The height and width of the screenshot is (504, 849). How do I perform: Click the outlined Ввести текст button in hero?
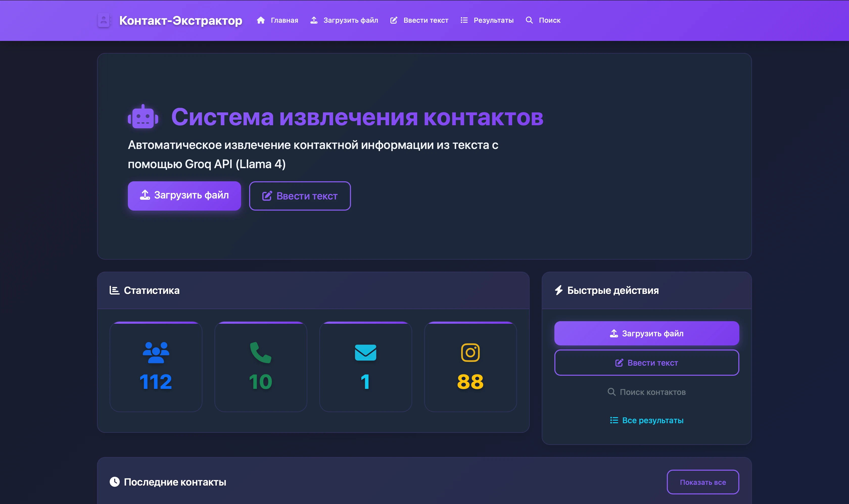tap(300, 196)
